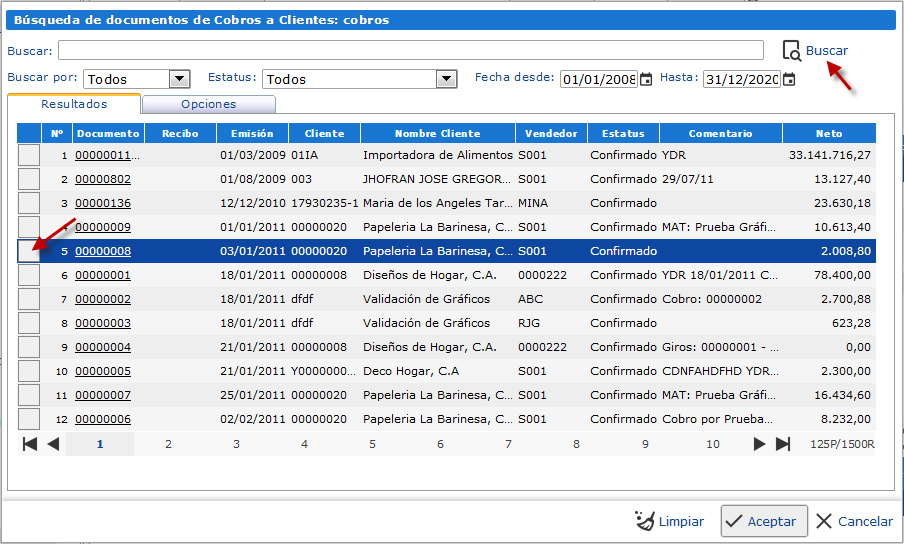Sort by Neto column header
904x544 pixels.
[x=828, y=133]
